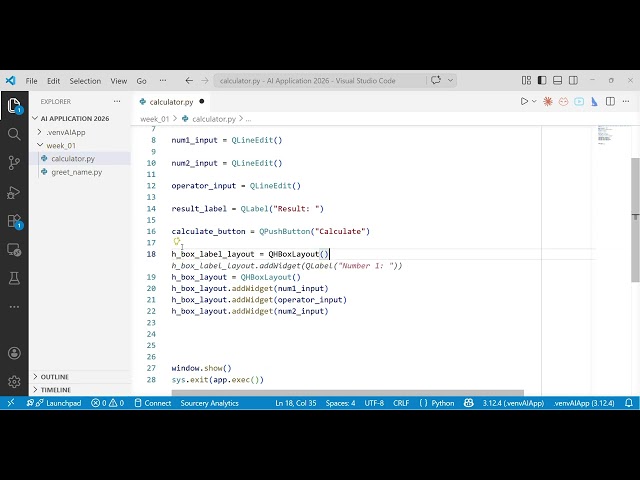640x480 pixels.
Task: Click the Run Python File play icon
Action: [x=524, y=101]
